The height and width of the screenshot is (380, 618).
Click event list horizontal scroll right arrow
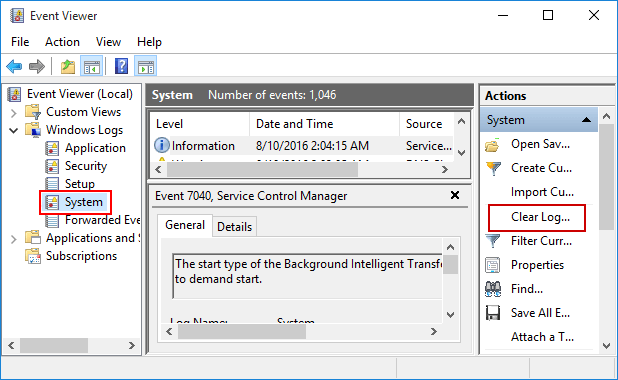(445, 170)
